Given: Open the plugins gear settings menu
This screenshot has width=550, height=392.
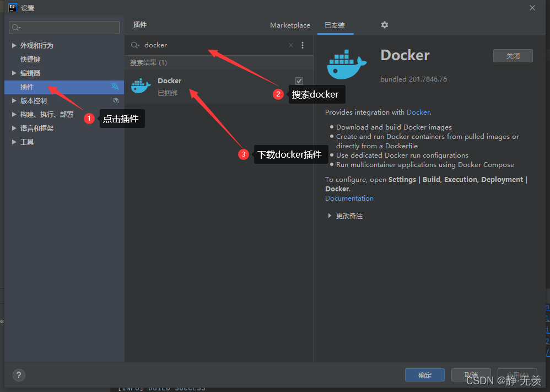Looking at the screenshot, I should (384, 25).
